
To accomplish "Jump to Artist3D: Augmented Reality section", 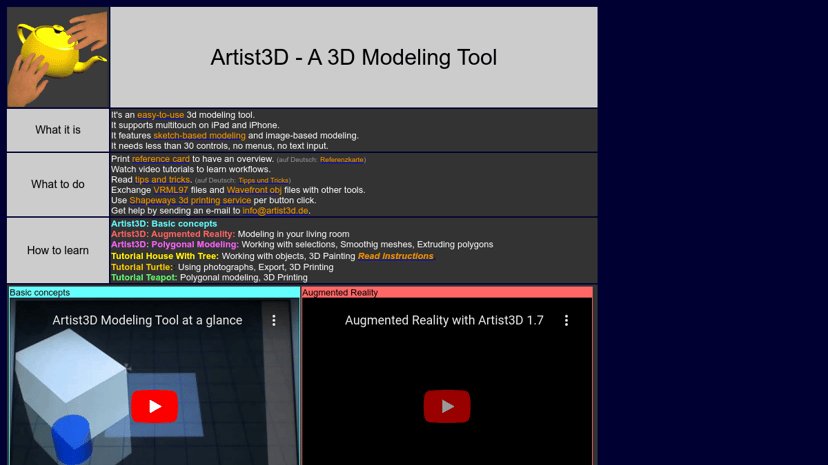I will [x=173, y=234].
